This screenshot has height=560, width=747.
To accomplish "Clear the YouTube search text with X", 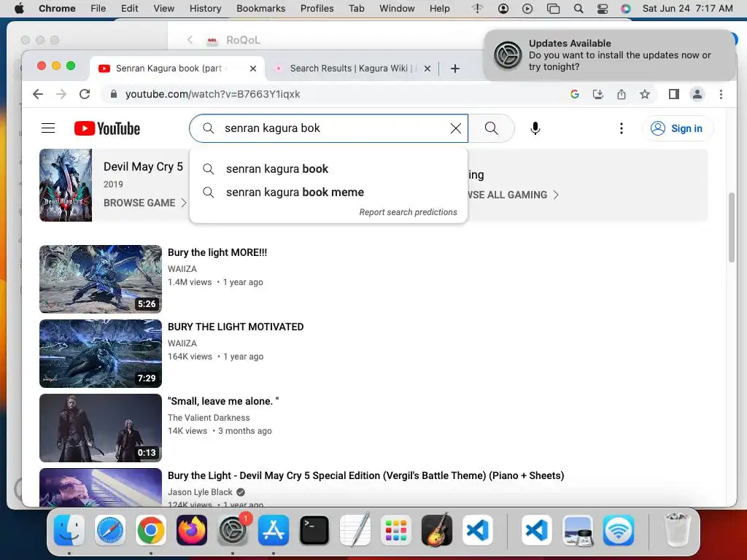I will (x=456, y=128).
